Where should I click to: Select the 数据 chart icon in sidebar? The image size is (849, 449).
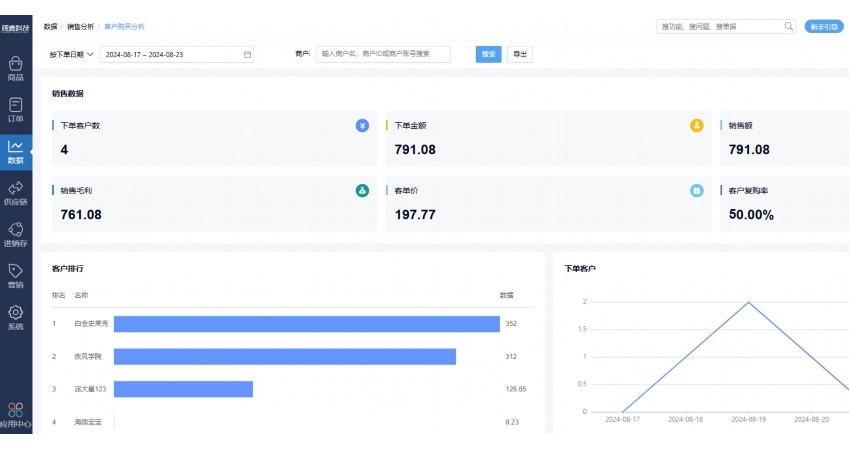pyautogui.click(x=15, y=151)
